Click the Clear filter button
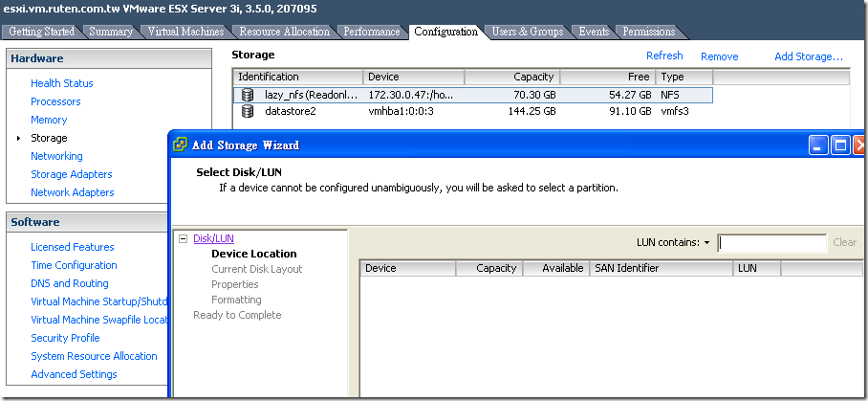Viewport: 868px width, 401px height. [x=845, y=242]
